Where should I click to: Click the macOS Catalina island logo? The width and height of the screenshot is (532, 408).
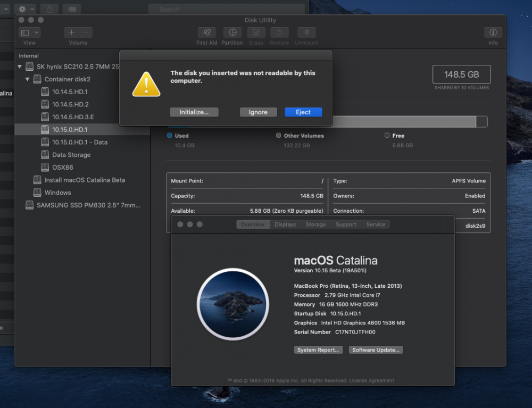pyautogui.click(x=233, y=304)
